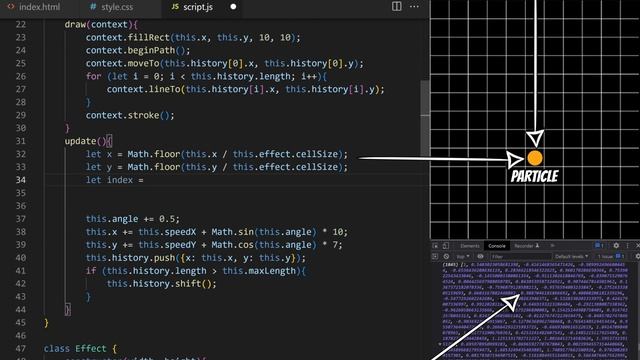Click line number 22 in the gutter

tap(21, 24)
